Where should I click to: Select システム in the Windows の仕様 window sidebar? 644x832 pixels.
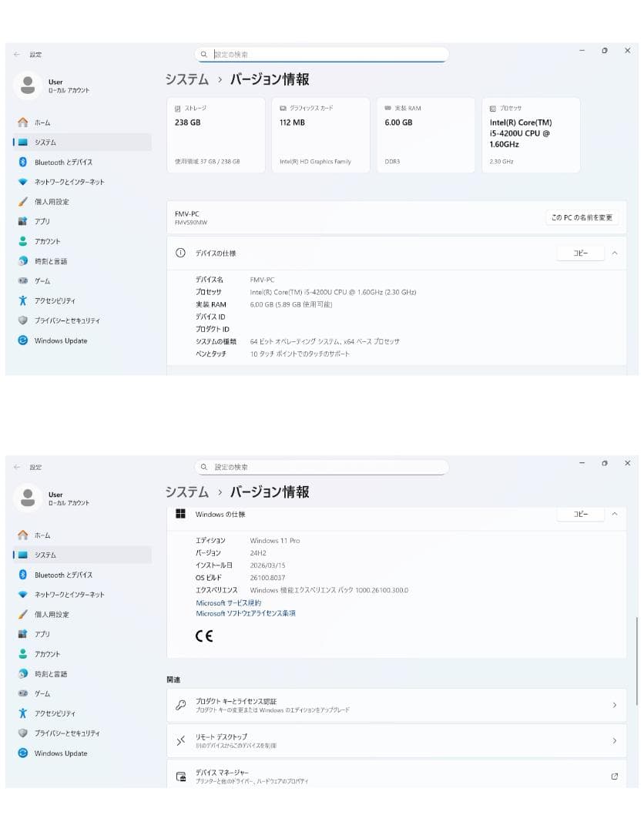click(82, 555)
